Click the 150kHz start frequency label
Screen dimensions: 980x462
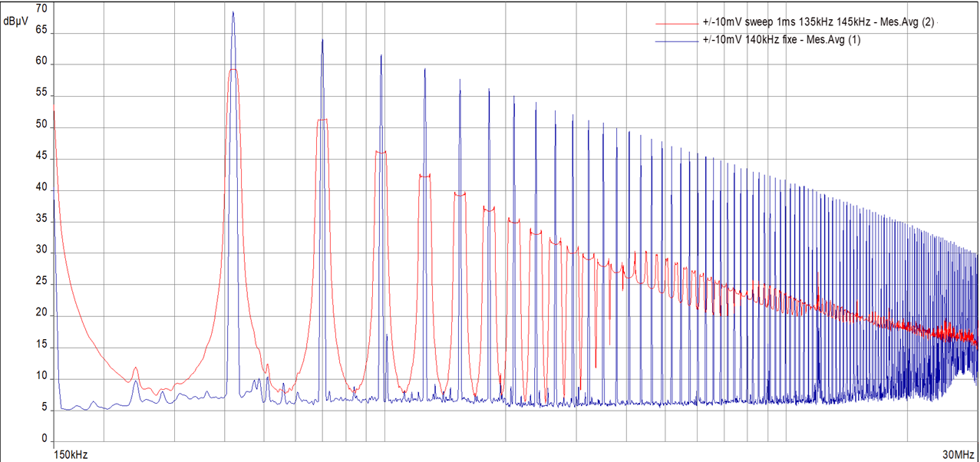tap(71, 454)
